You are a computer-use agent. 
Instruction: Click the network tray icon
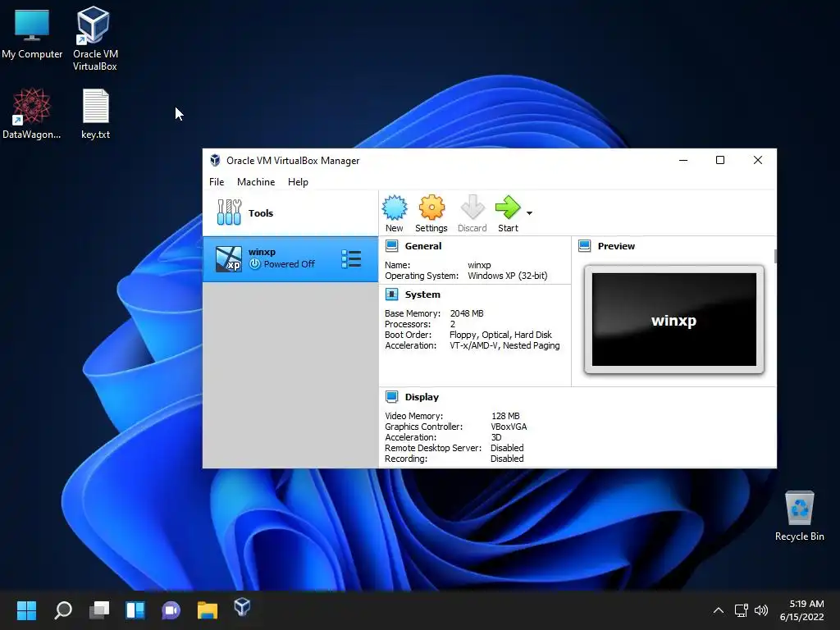(741, 610)
